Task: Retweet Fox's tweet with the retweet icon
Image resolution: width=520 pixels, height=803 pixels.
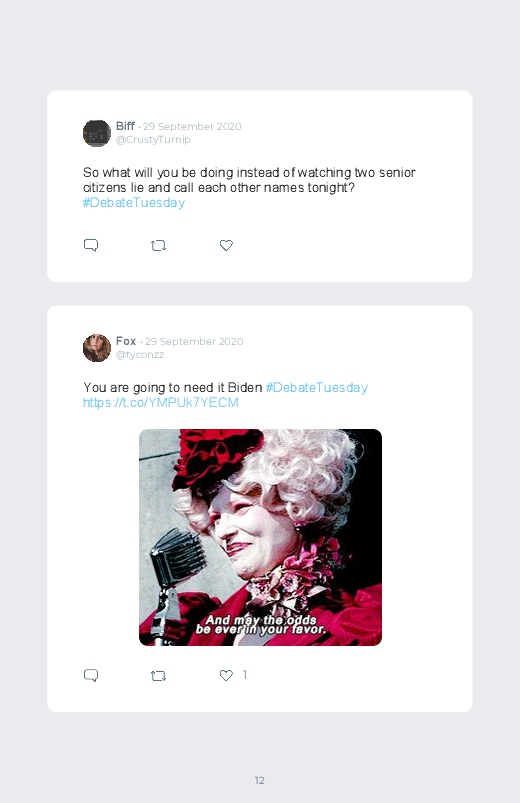Action: point(158,676)
